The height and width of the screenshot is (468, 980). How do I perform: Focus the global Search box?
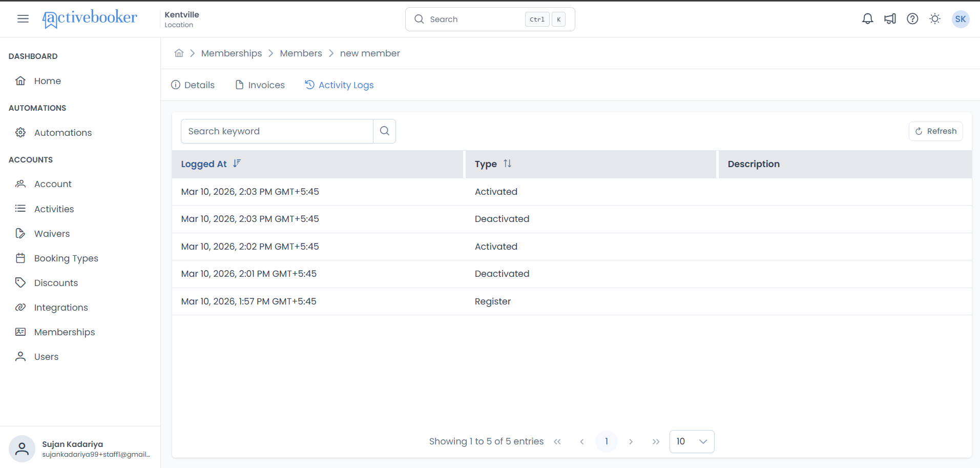(490, 19)
